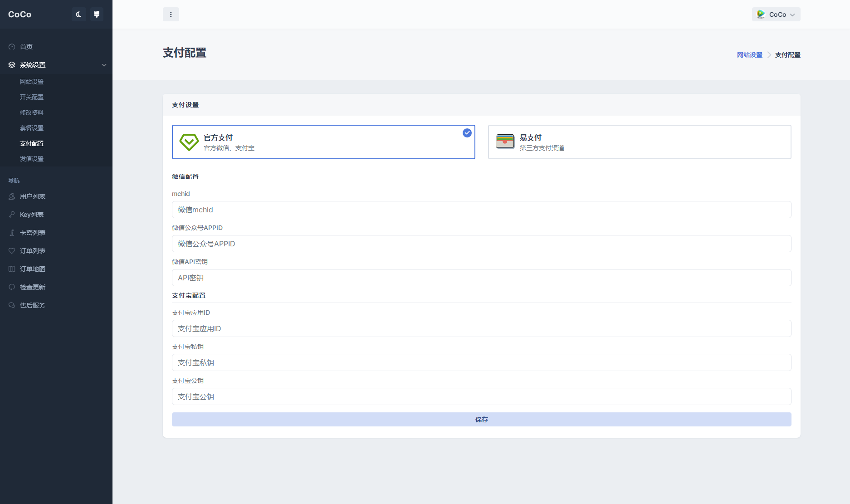Switch to the 易支付 payment channel
The image size is (850, 504).
640,142
